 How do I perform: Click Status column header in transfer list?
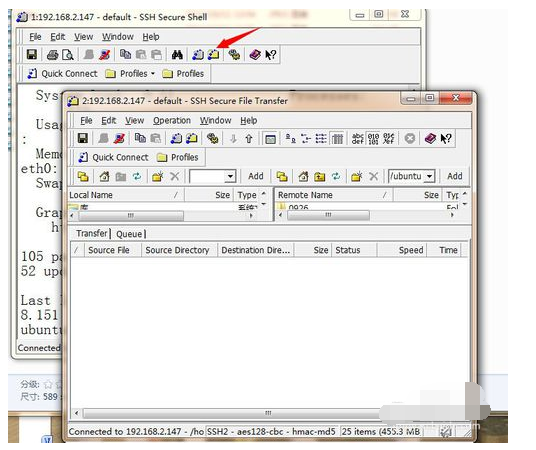tap(354, 250)
